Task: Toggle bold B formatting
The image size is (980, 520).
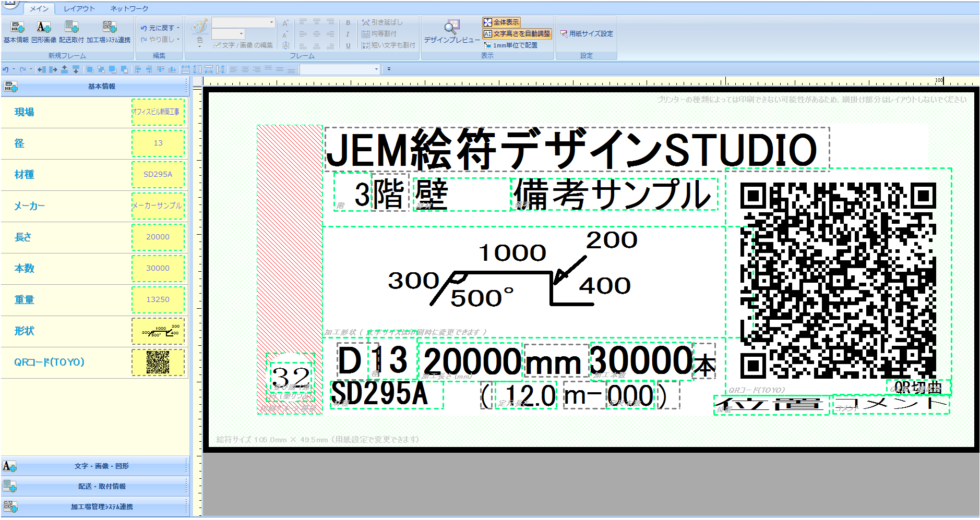Action: click(x=348, y=23)
